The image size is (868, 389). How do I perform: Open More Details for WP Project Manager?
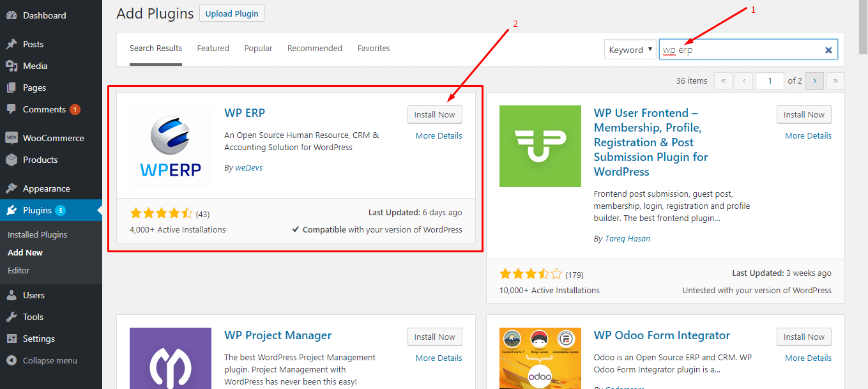pos(439,358)
